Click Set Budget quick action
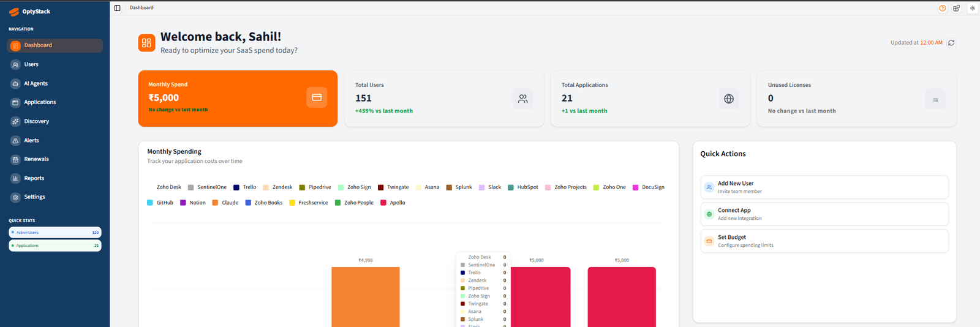Viewport: 980px width, 327px height. (x=824, y=241)
